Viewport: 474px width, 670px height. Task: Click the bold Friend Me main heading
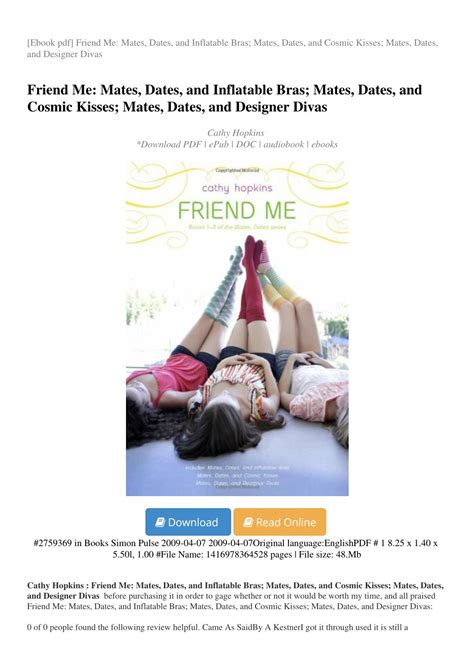coord(225,98)
